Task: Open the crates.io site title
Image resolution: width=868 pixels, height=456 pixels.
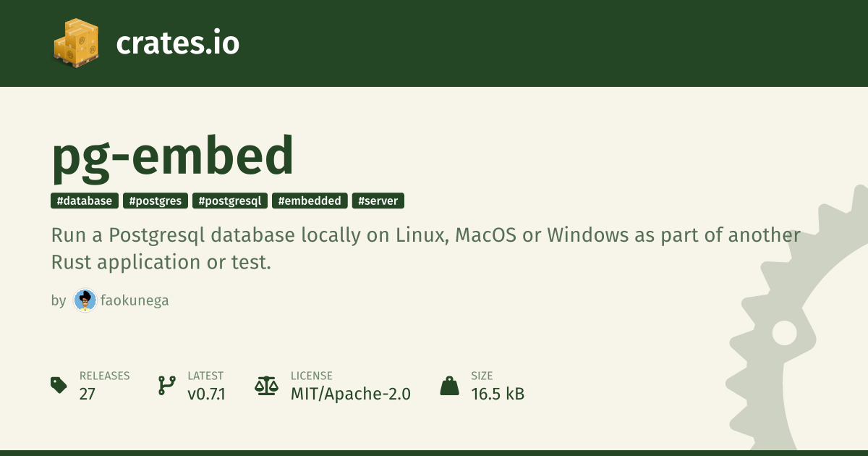Action: click(x=177, y=43)
